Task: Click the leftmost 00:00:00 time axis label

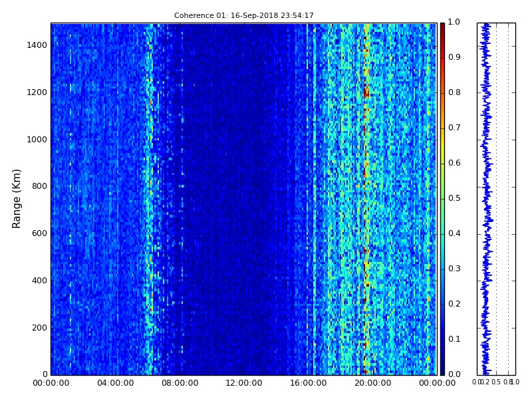Action: pyautogui.click(x=51, y=383)
